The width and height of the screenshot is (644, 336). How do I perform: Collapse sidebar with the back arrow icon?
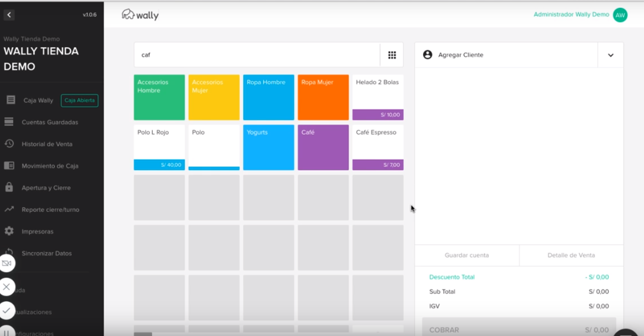point(9,15)
